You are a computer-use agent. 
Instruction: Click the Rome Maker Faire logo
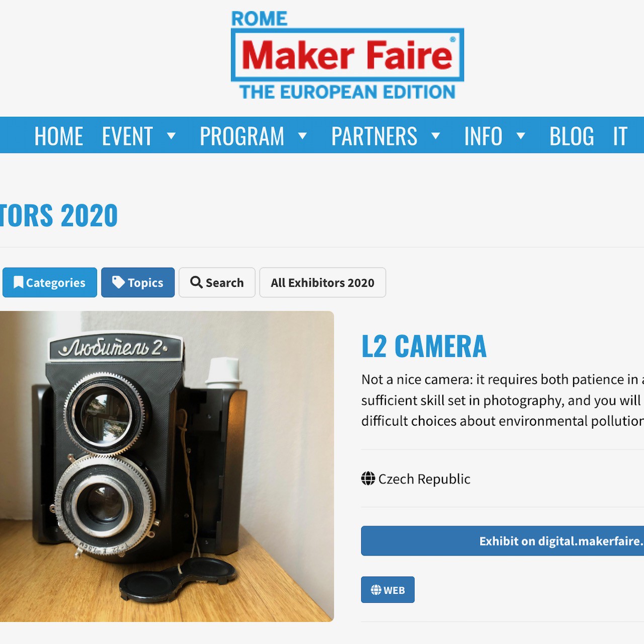click(x=347, y=55)
